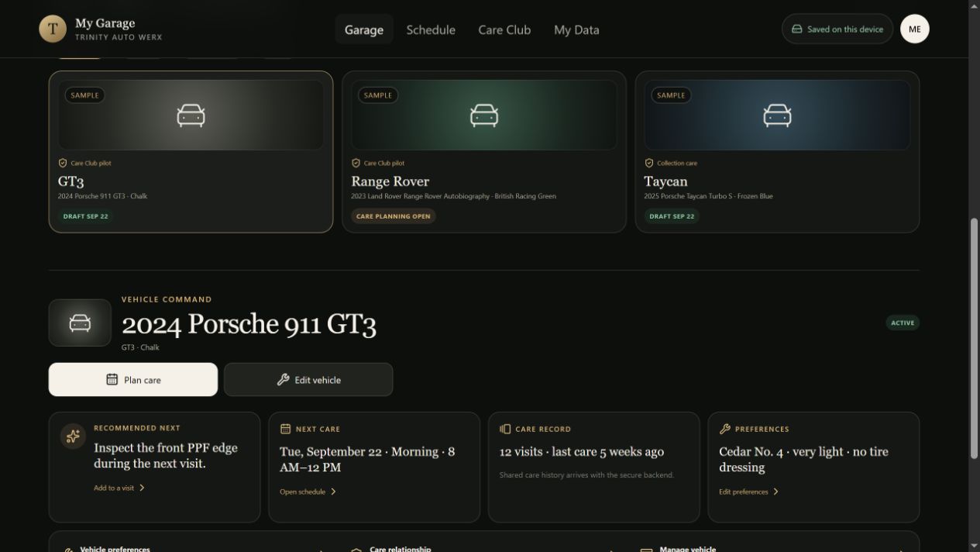Image resolution: width=980 pixels, height=552 pixels.
Task: Click the sparkle Recommended Next icon
Action: [73, 436]
